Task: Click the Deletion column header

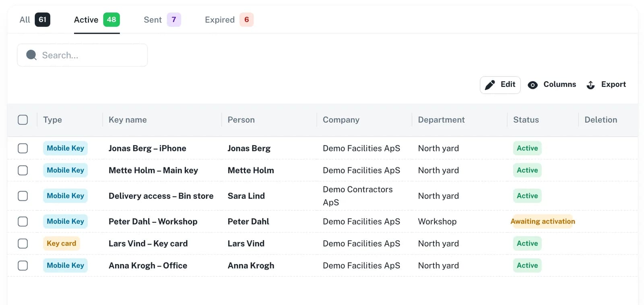Action: point(601,120)
